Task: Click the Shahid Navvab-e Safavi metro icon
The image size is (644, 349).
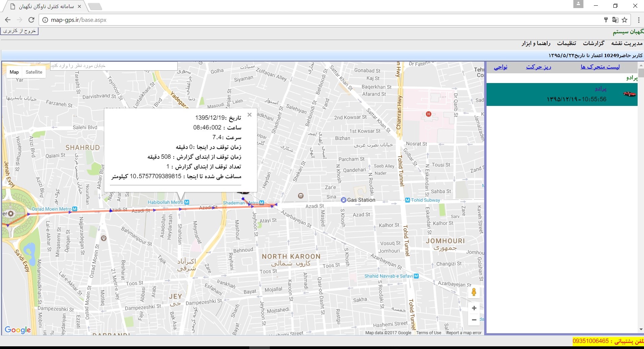Action: tap(416, 276)
